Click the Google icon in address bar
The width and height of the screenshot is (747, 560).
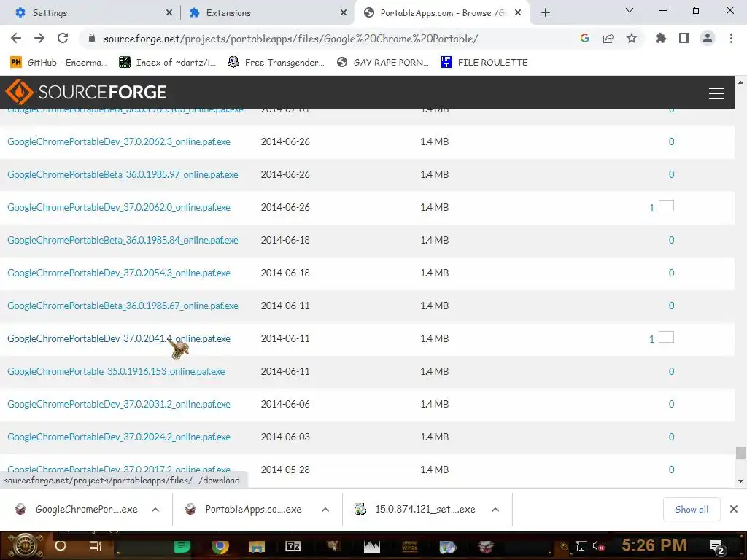coord(585,38)
